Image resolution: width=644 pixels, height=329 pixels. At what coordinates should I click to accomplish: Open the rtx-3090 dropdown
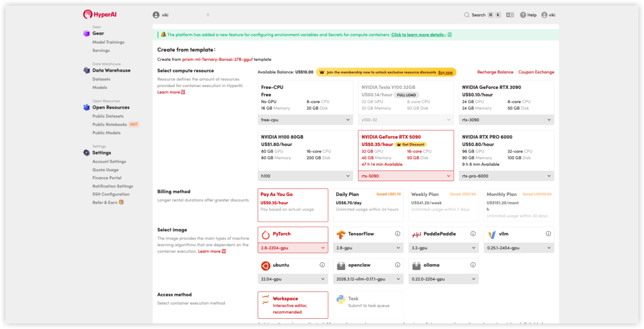pyautogui.click(x=506, y=120)
